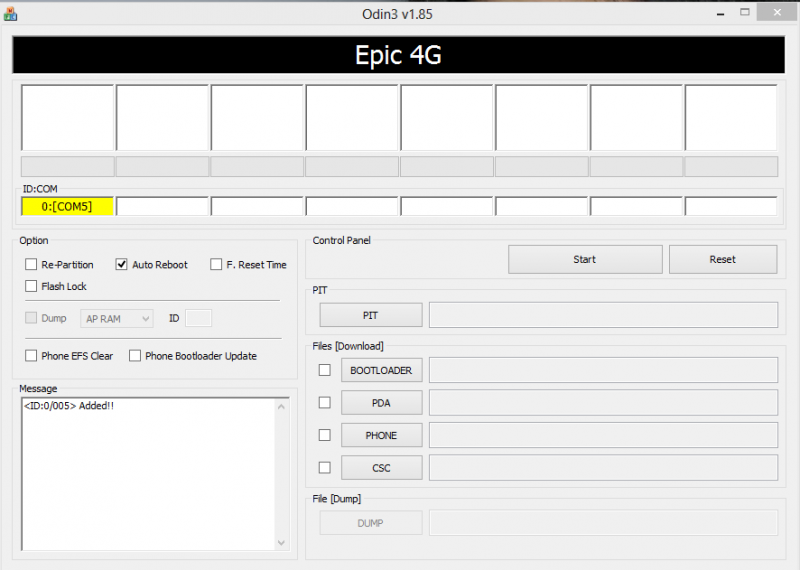
Task: Click the PDA file button
Action: tap(381, 403)
